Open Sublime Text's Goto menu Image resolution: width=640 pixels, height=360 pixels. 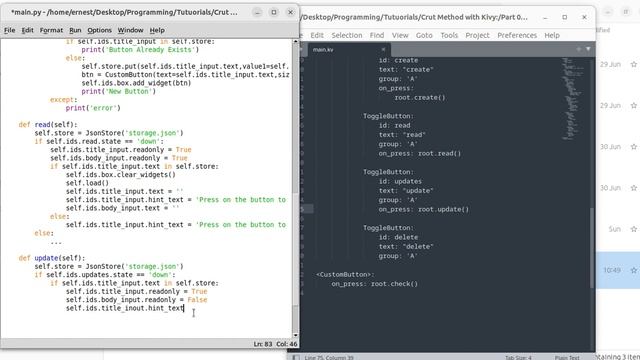[x=424, y=36]
